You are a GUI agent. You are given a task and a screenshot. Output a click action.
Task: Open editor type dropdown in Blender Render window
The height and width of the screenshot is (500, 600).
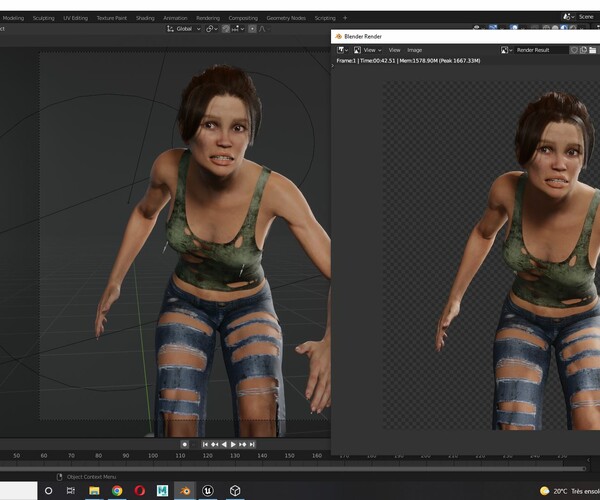(x=342, y=50)
